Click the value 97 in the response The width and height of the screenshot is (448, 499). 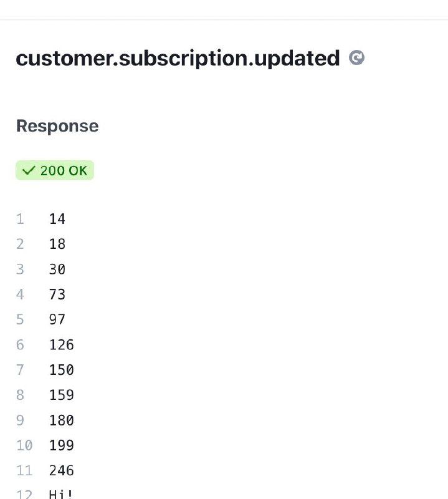point(57,319)
